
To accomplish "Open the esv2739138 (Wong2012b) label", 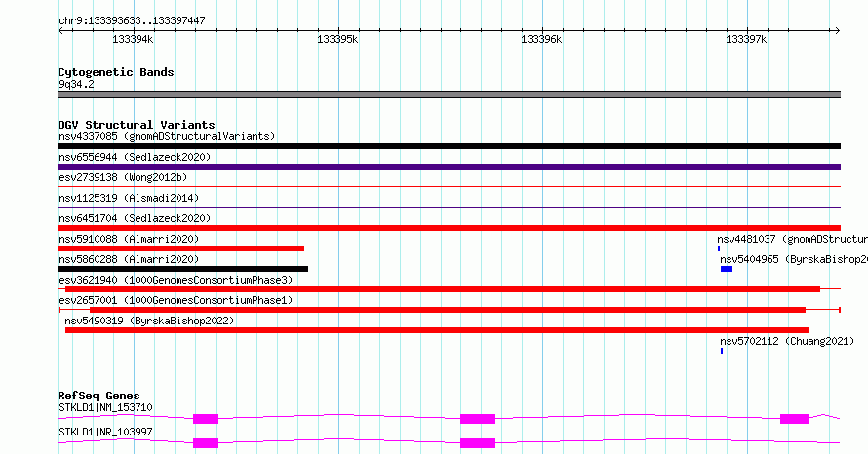I will tap(123, 177).
